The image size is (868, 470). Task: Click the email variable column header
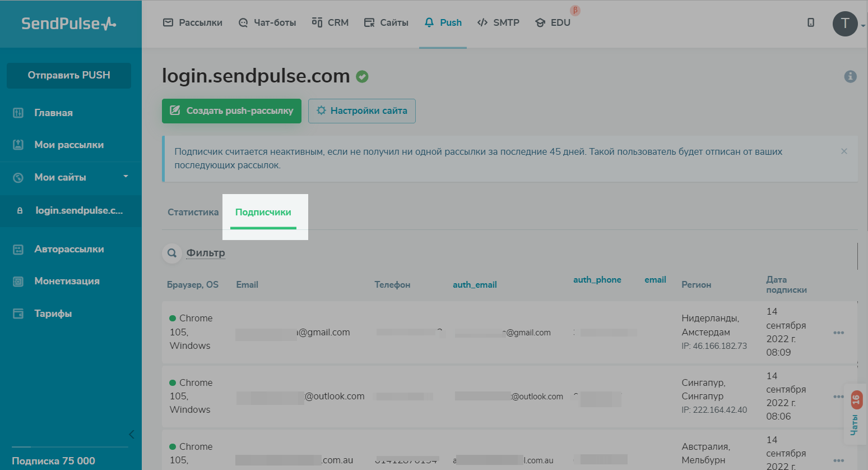[x=655, y=280]
